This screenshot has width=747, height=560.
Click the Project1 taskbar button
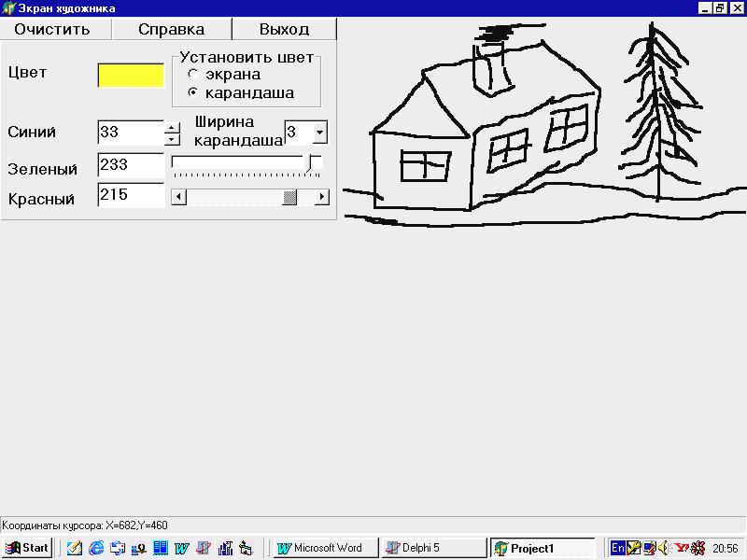tap(543, 548)
